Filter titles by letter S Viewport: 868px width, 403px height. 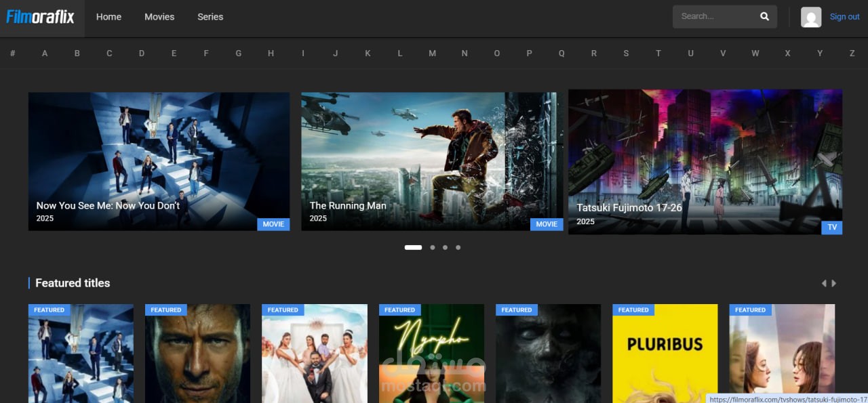point(626,53)
